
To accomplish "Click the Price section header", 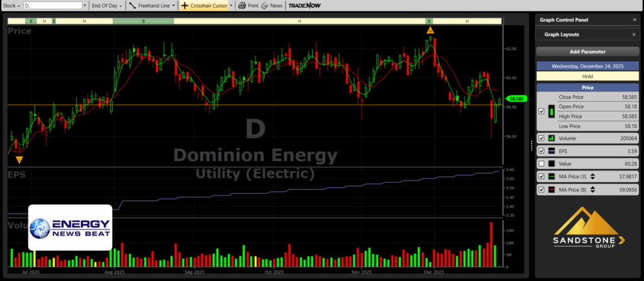I will pyautogui.click(x=587, y=87).
